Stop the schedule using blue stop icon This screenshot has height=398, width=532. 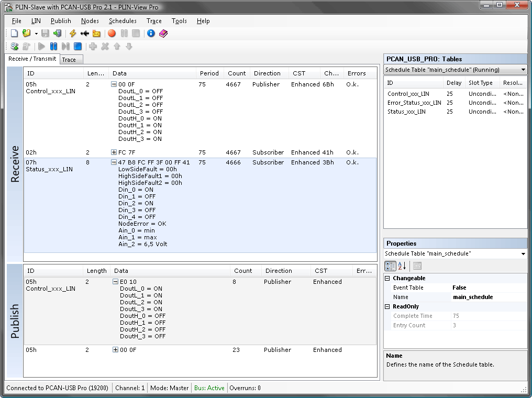(x=77, y=47)
